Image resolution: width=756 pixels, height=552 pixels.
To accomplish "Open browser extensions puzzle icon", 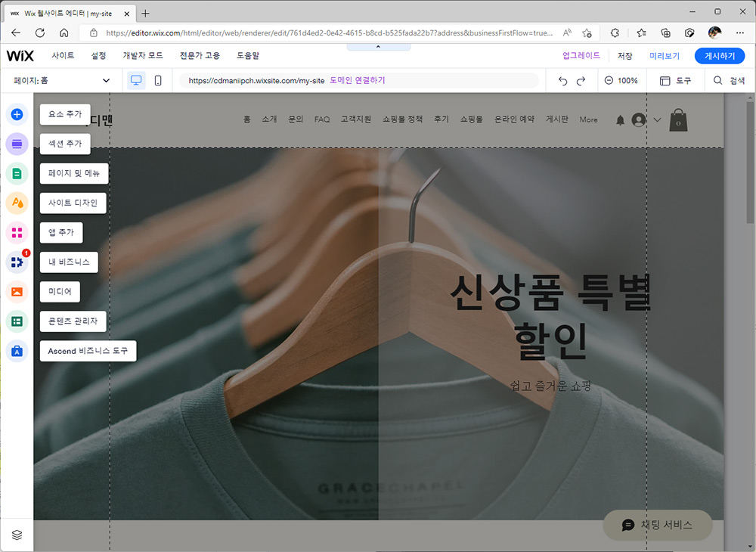I will [x=614, y=33].
